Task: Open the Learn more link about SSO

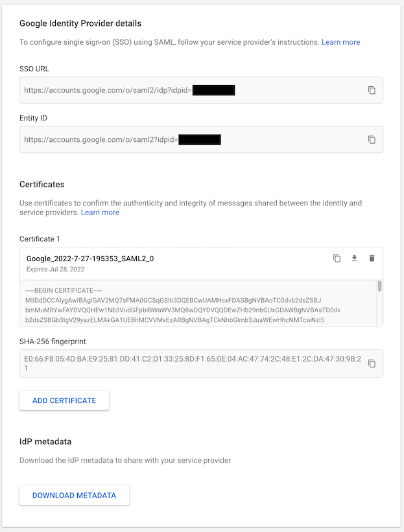Action: click(x=340, y=41)
